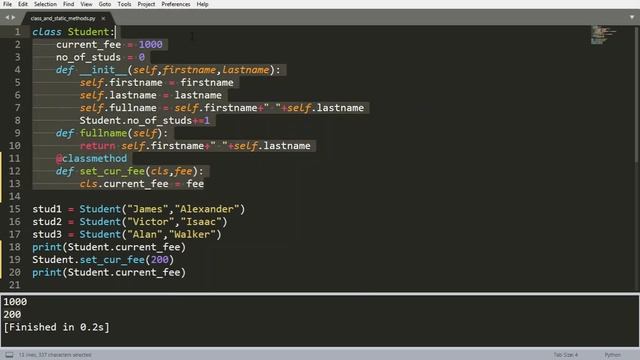640x360 pixels.
Task: Click line number 14 in the gutter
Action: coord(14,196)
